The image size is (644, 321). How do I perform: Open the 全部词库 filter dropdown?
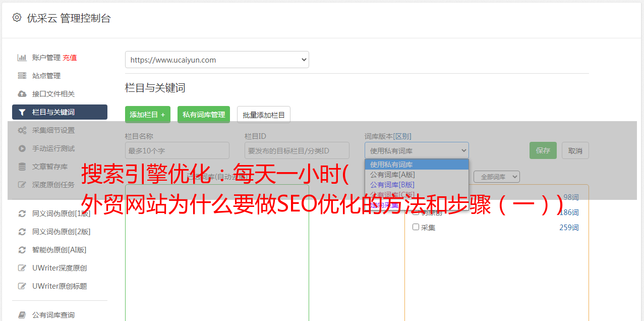[x=497, y=177]
